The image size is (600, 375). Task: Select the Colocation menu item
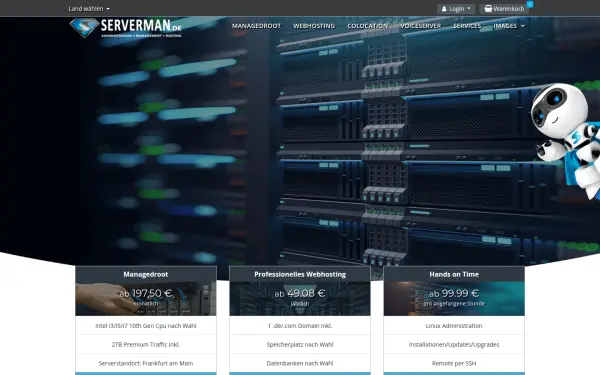coord(368,26)
